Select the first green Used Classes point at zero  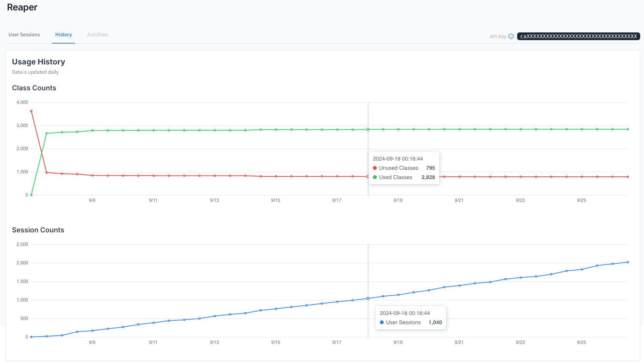(31, 195)
